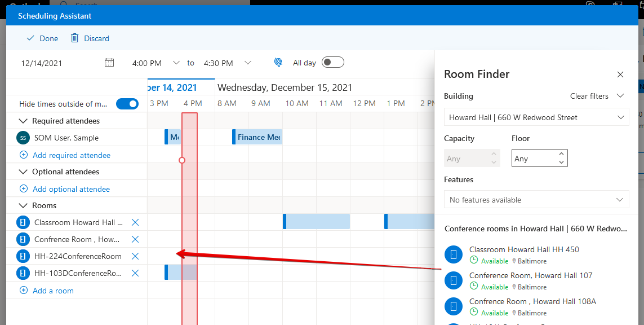
Task: Select Conference Room, Howard Hall 107
Action: (x=530, y=275)
